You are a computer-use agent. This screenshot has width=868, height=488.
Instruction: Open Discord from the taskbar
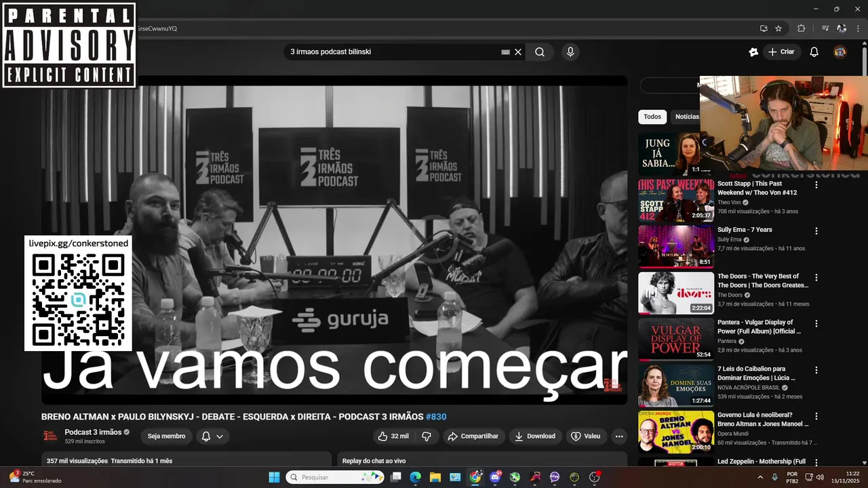coord(496,477)
